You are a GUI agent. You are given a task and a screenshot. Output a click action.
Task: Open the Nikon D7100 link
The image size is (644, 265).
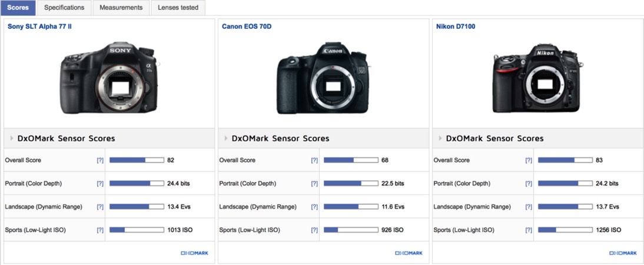(456, 26)
